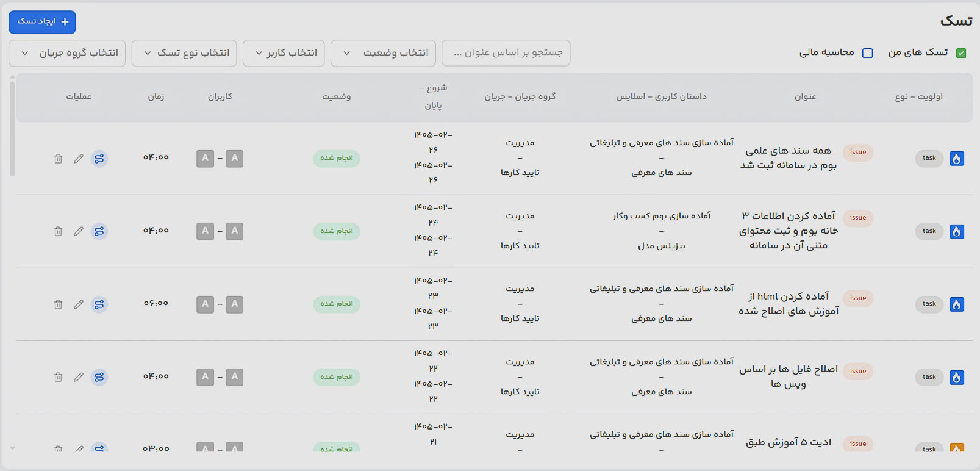
Task: Click priority flame icon of همه سند های علمی row
Action: [x=957, y=159]
